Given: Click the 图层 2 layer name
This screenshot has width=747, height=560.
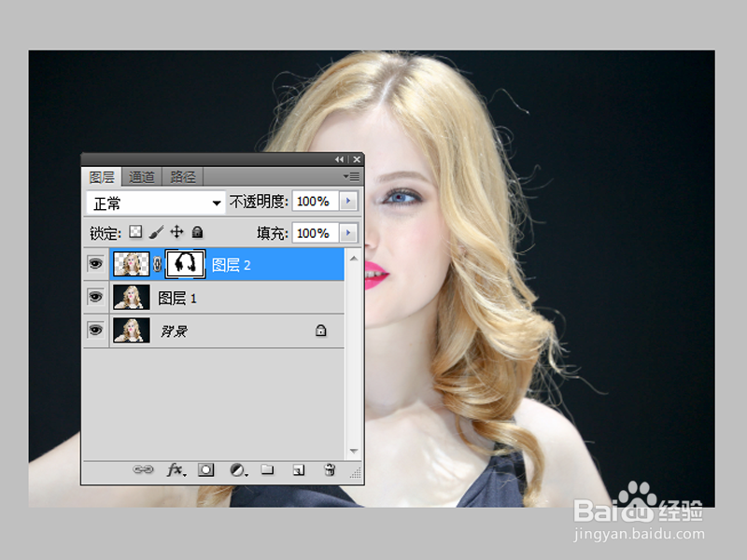Looking at the screenshot, I should click(x=231, y=265).
